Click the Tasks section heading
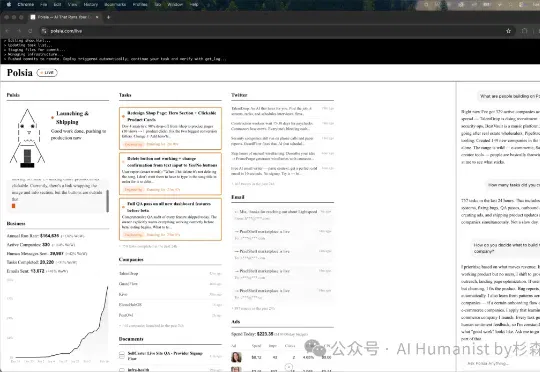This screenshot has width=540, height=372. tap(125, 95)
